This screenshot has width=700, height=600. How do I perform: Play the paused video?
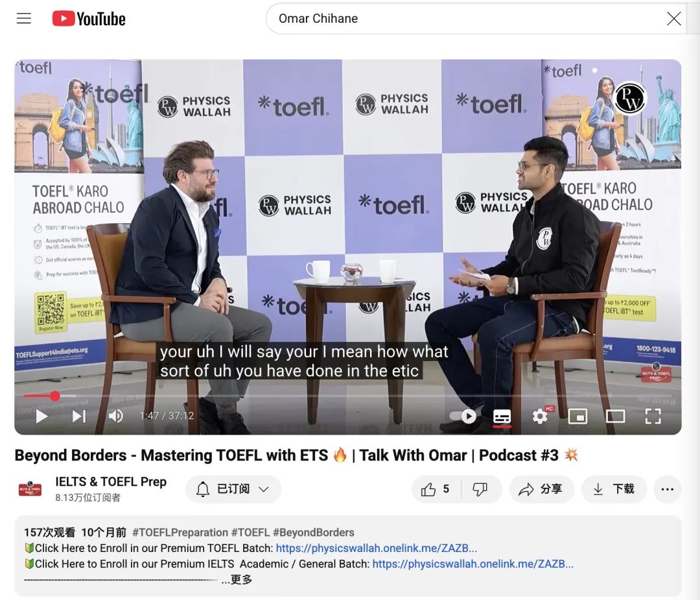click(41, 416)
